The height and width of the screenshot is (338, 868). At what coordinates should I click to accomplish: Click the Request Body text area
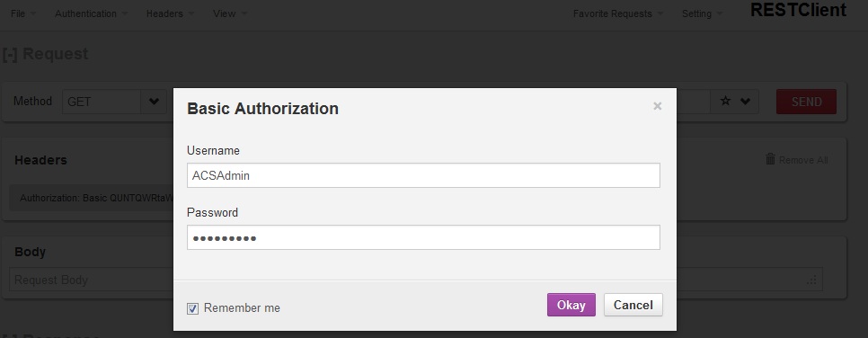(92, 280)
